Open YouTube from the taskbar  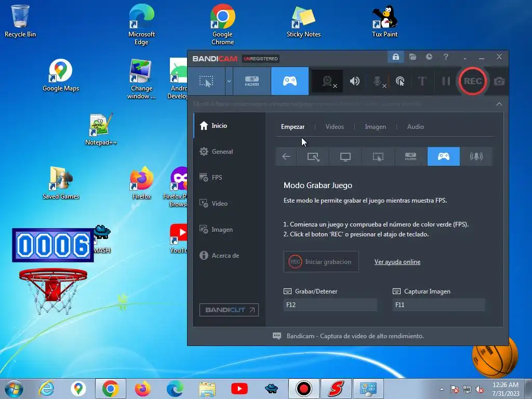point(239,389)
